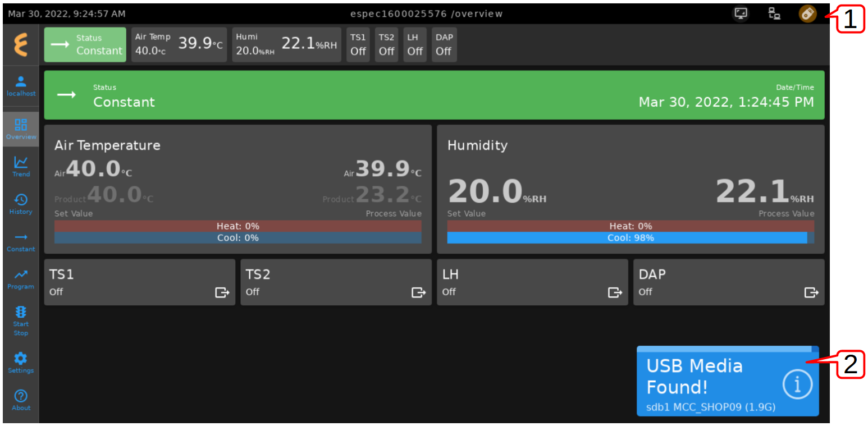
Task: Open the Humidity panel
Action: pyautogui.click(x=631, y=189)
